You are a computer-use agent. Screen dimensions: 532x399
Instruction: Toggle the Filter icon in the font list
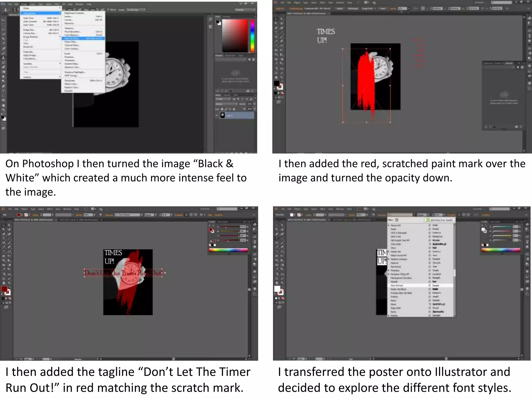[397, 220]
